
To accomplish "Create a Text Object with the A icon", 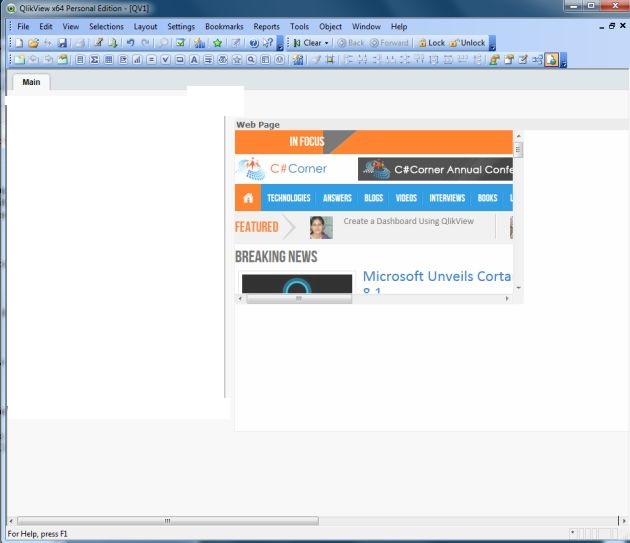I will click(x=194, y=59).
